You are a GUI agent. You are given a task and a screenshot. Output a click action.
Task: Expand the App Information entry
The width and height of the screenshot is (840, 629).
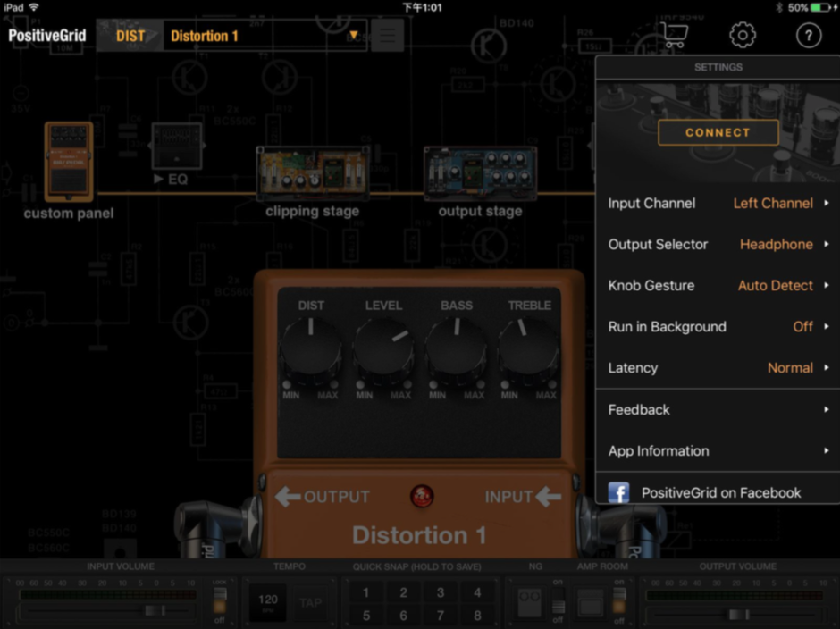(718, 451)
